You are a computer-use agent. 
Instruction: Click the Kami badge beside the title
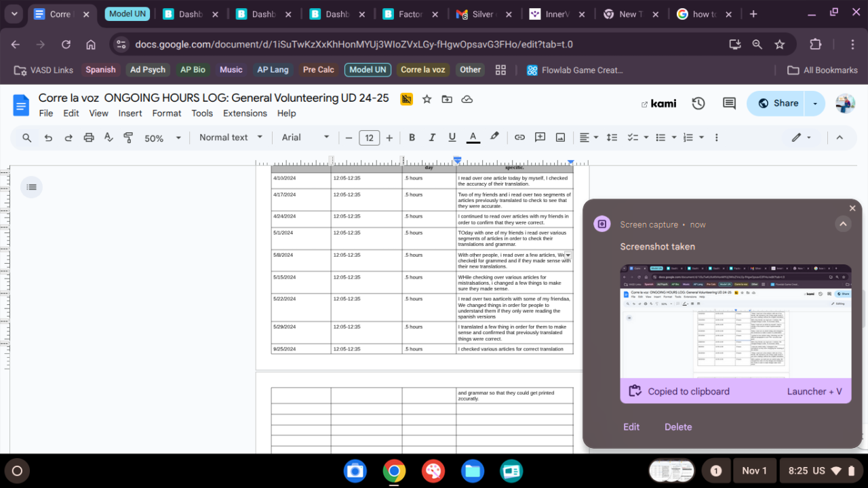tap(407, 99)
